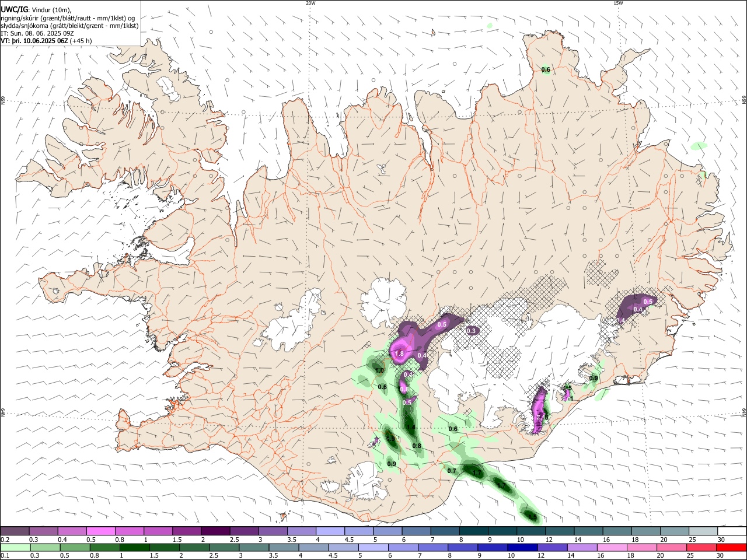
Task: Click the UWC/IG title text
Action: click(x=15, y=9)
